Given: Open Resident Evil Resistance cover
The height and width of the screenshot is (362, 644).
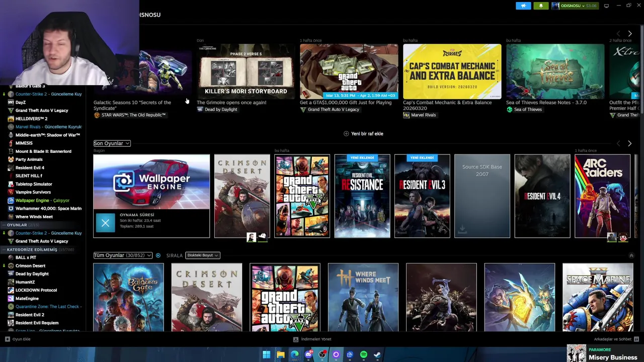Looking at the screenshot, I should (x=362, y=196).
